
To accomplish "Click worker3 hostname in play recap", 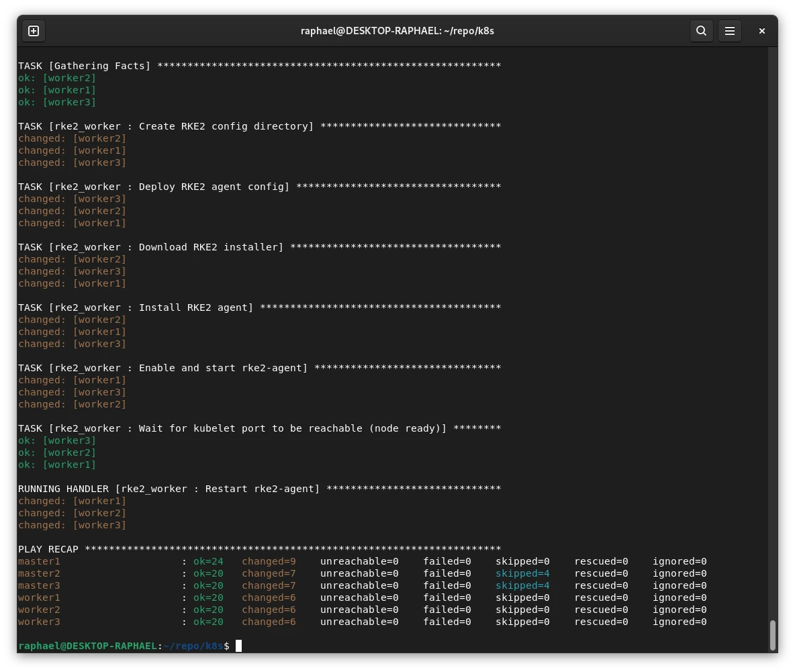I will [x=39, y=622].
